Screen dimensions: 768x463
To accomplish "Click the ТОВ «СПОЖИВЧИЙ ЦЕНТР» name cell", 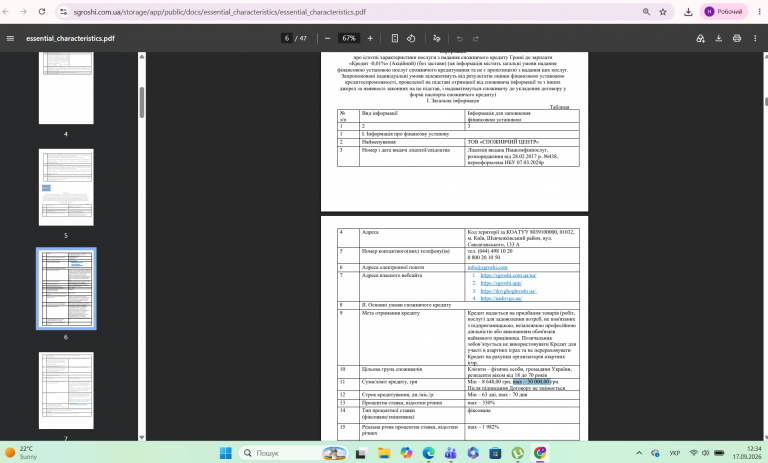I will 522,142.
